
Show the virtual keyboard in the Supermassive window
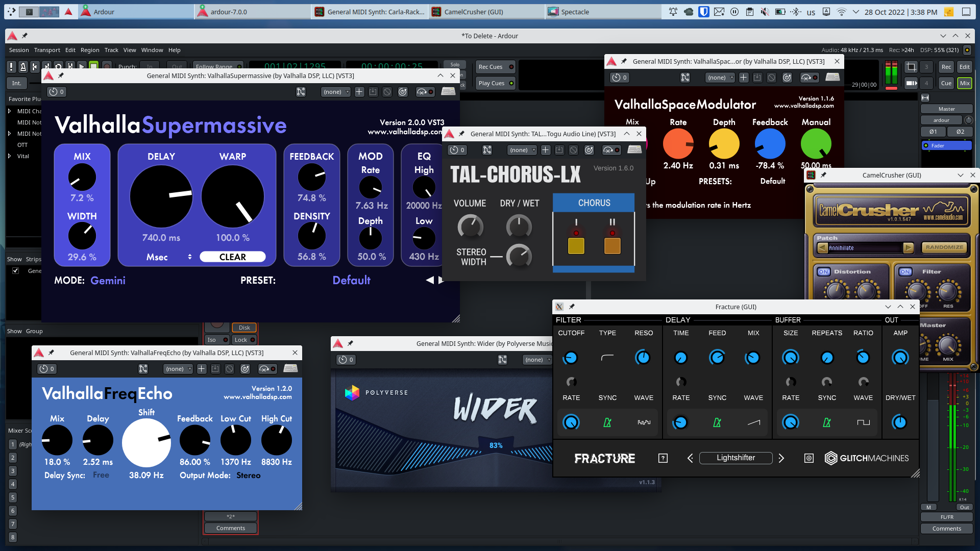(x=448, y=91)
